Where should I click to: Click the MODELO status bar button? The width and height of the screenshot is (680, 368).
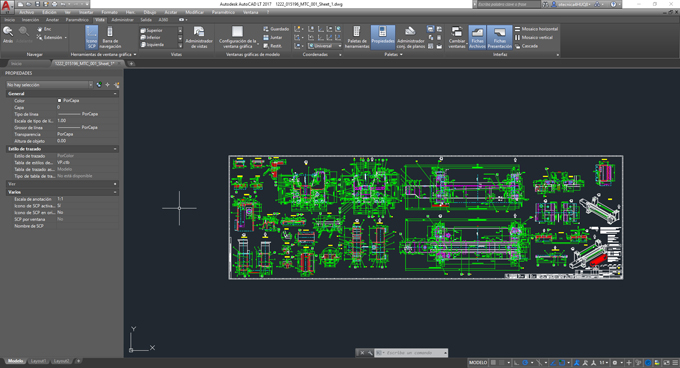pyautogui.click(x=478, y=363)
